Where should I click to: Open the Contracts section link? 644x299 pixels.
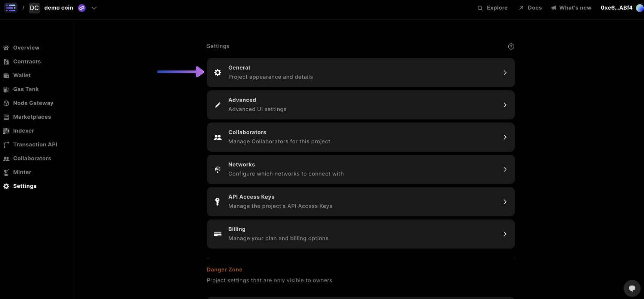[27, 61]
